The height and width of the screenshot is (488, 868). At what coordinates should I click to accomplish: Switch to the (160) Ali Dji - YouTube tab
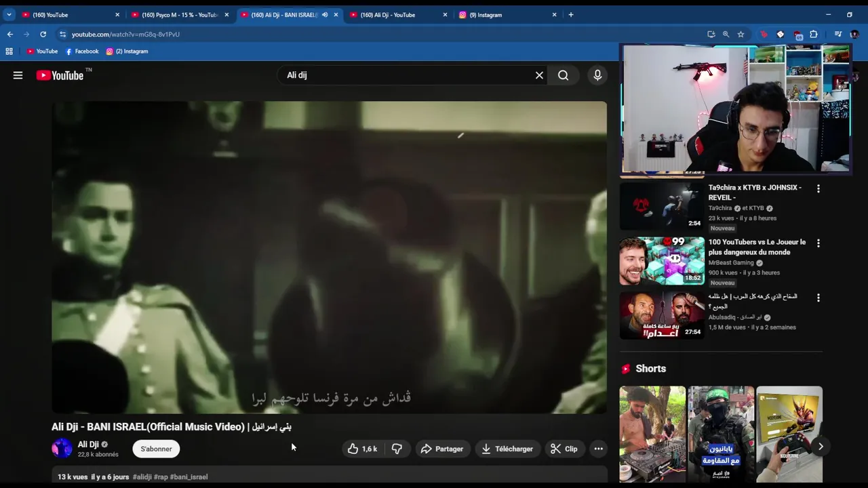[x=398, y=15]
